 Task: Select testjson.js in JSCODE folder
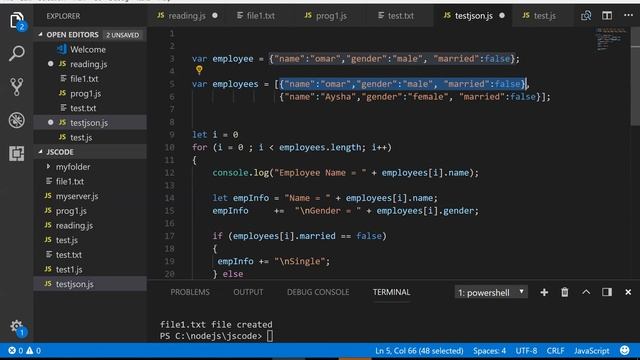coord(90,284)
